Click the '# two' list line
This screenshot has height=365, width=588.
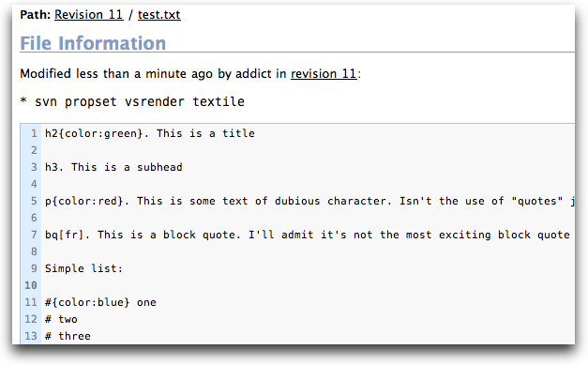click(x=61, y=319)
